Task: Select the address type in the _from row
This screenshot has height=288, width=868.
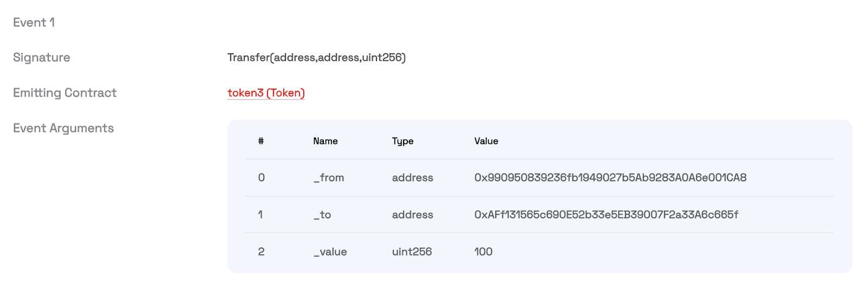Action: point(412,178)
